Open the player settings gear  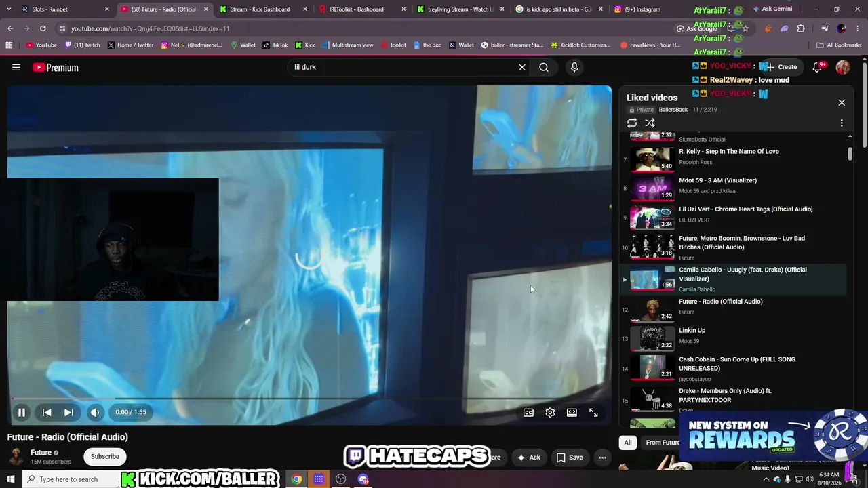point(550,412)
